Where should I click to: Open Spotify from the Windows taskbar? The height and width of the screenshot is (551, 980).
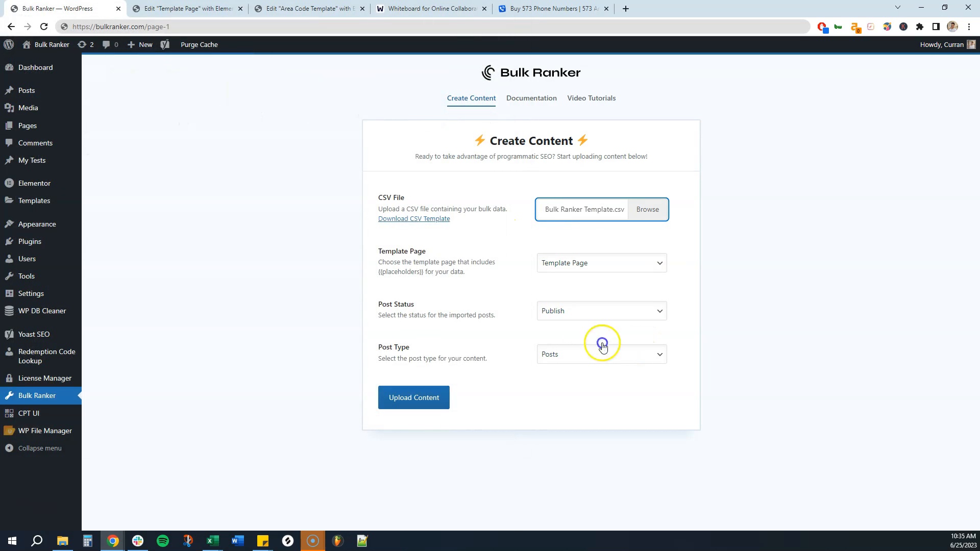(163, 541)
